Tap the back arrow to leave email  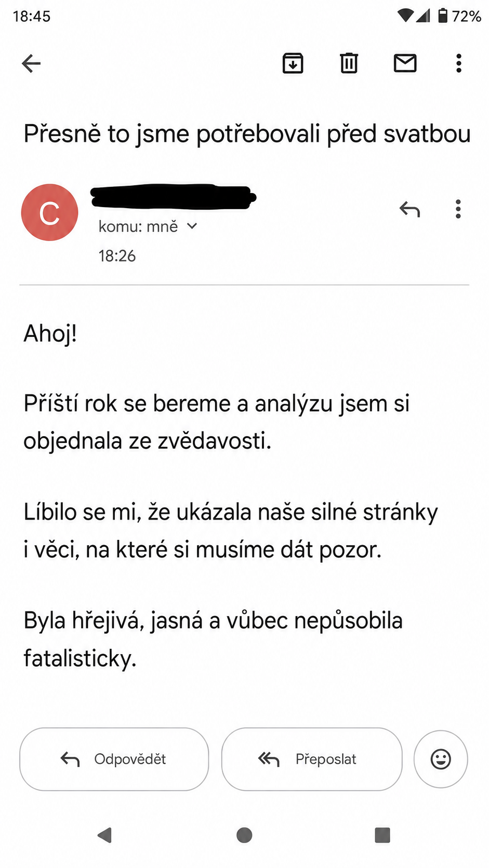[x=31, y=64]
